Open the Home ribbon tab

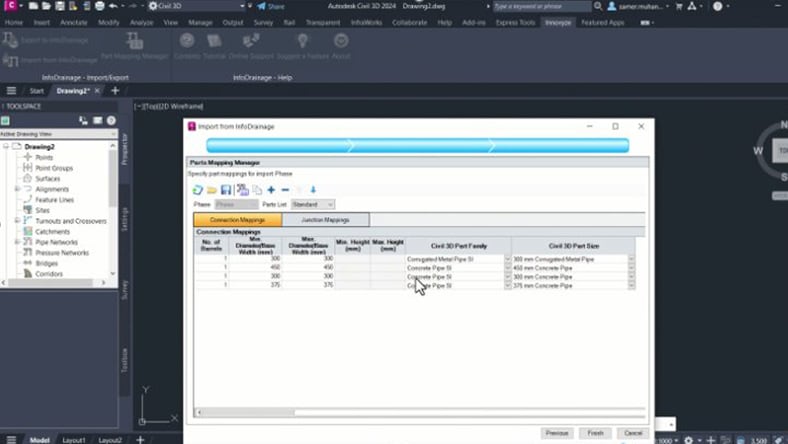(x=14, y=23)
